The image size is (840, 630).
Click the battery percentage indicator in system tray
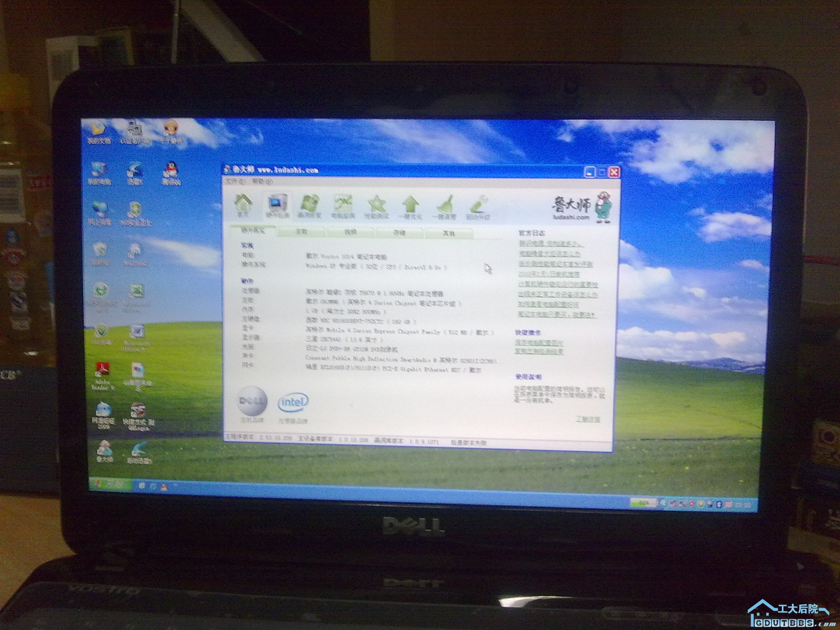(643, 502)
